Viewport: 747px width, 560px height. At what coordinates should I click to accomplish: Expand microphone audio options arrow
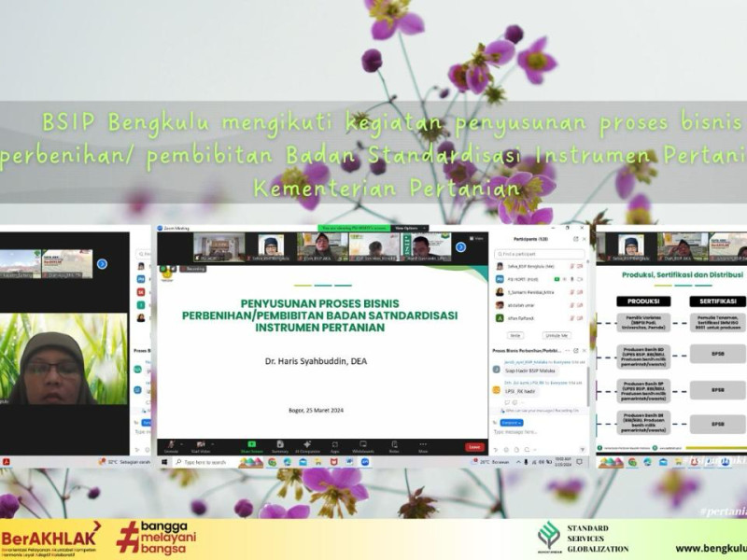[181, 444]
